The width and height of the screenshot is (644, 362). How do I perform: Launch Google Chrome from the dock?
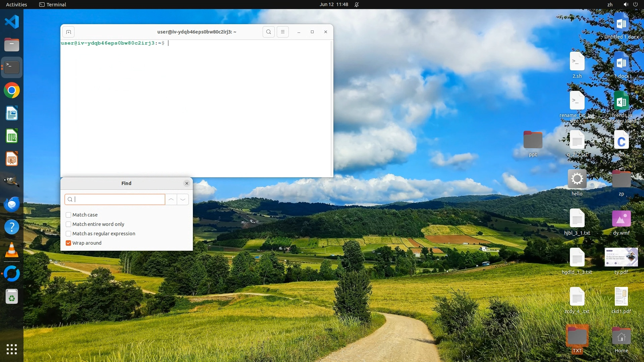pos(12,90)
